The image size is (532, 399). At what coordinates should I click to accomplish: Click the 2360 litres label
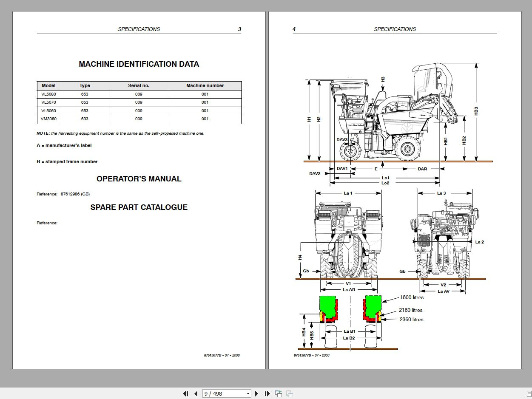pyautogui.click(x=412, y=320)
